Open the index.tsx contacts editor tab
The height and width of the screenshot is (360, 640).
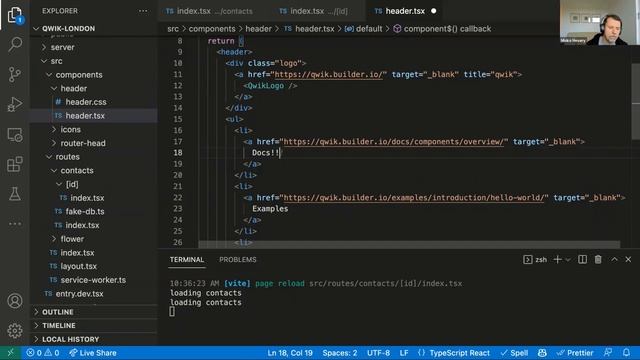(x=209, y=11)
